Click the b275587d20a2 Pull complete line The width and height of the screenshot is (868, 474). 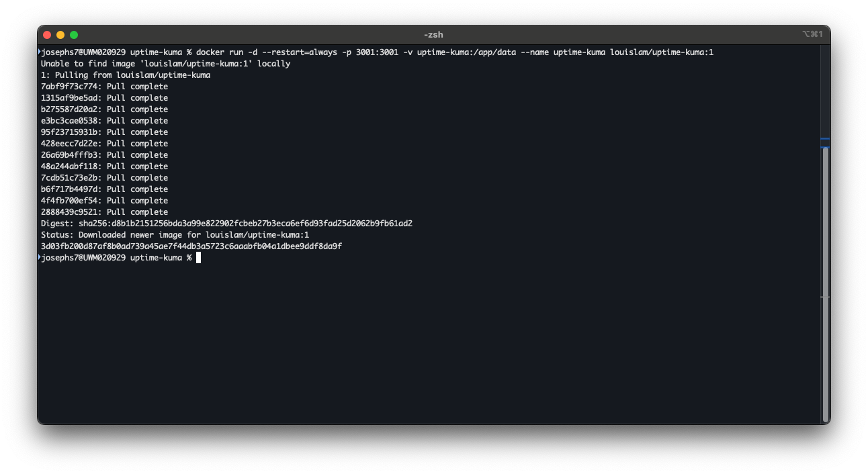(104, 109)
